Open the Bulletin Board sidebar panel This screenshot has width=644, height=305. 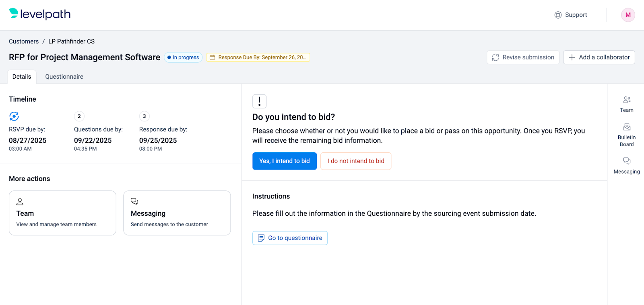[626, 135]
